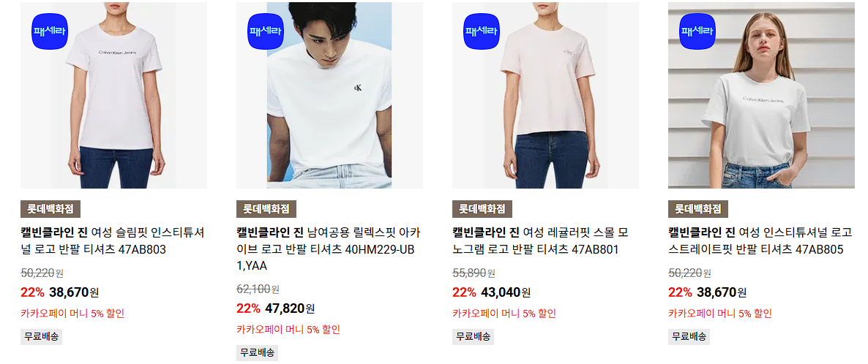Open the 남여공용 릴렉스핏 아카이브 로고 title link
868x364 pixels.
[329, 249]
